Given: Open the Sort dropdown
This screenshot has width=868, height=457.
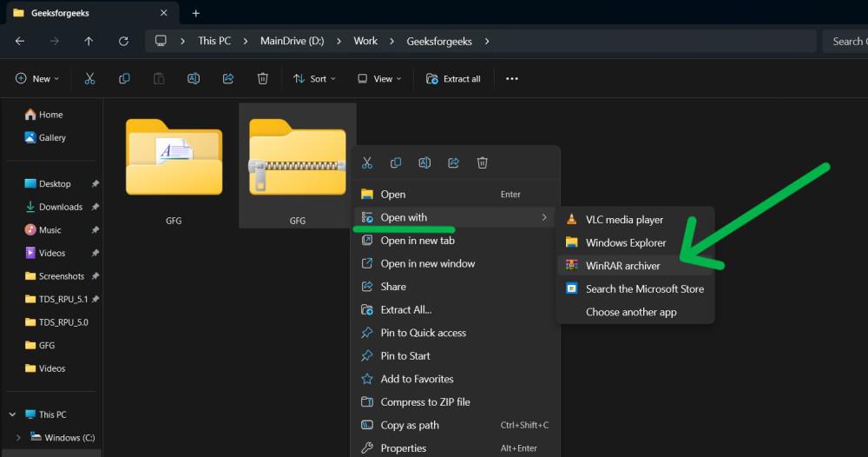Looking at the screenshot, I should pyautogui.click(x=314, y=79).
